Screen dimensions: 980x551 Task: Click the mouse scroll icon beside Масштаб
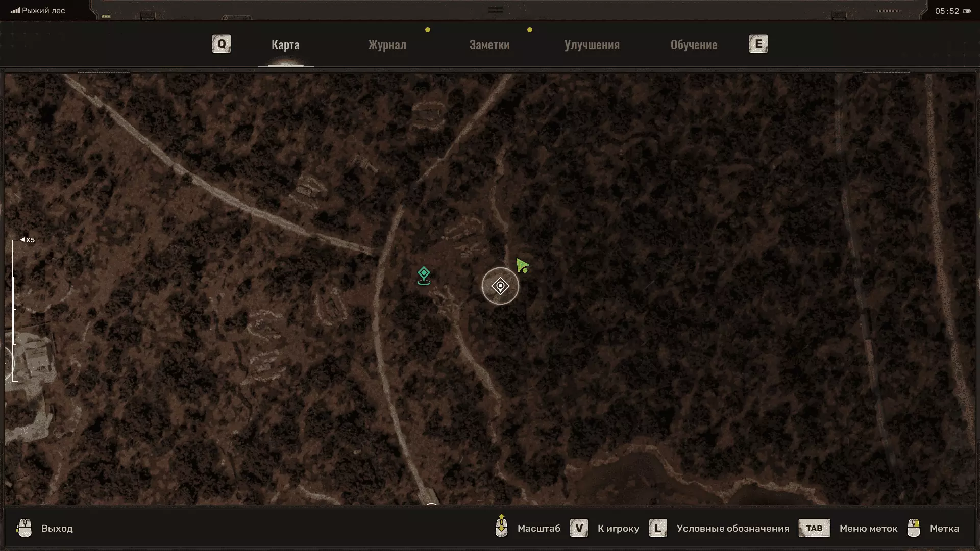click(x=501, y=527)
